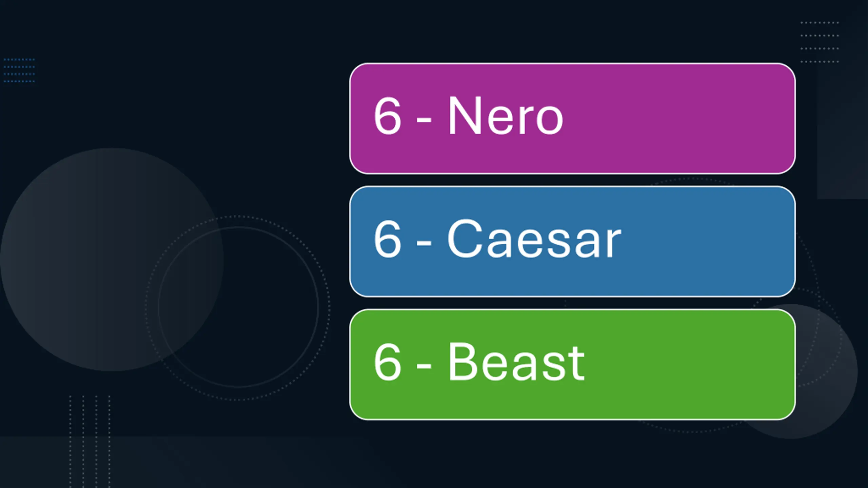Click the blue dot grid at left edge
The image size is (868, 488).
pyautogui.click(x=19, y=70)
